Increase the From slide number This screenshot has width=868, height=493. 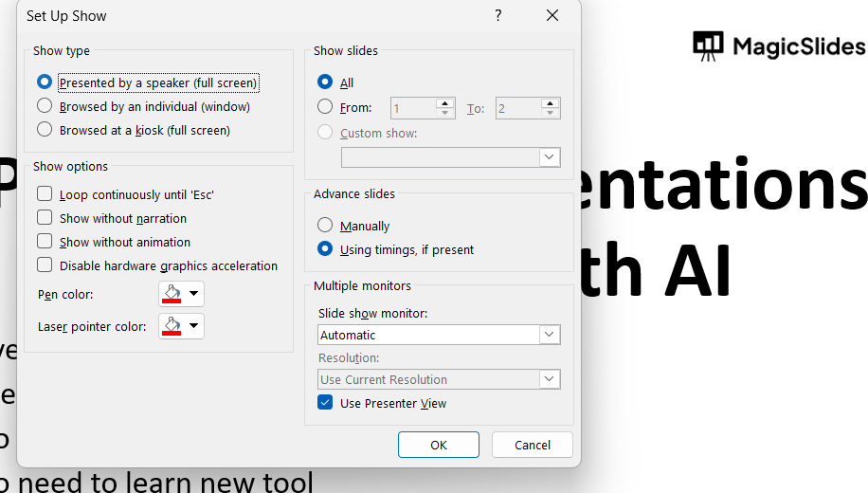445,103
